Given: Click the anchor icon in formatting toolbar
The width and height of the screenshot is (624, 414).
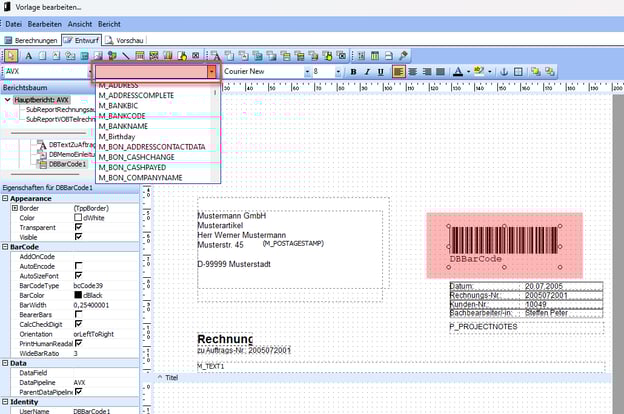Looking at the screenshot, I should [504, 72].
